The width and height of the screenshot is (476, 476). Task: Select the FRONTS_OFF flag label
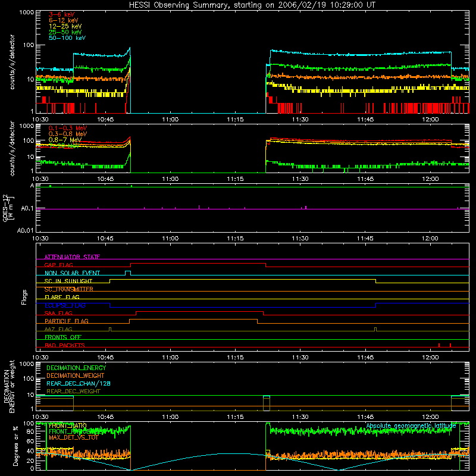[63, 337]
